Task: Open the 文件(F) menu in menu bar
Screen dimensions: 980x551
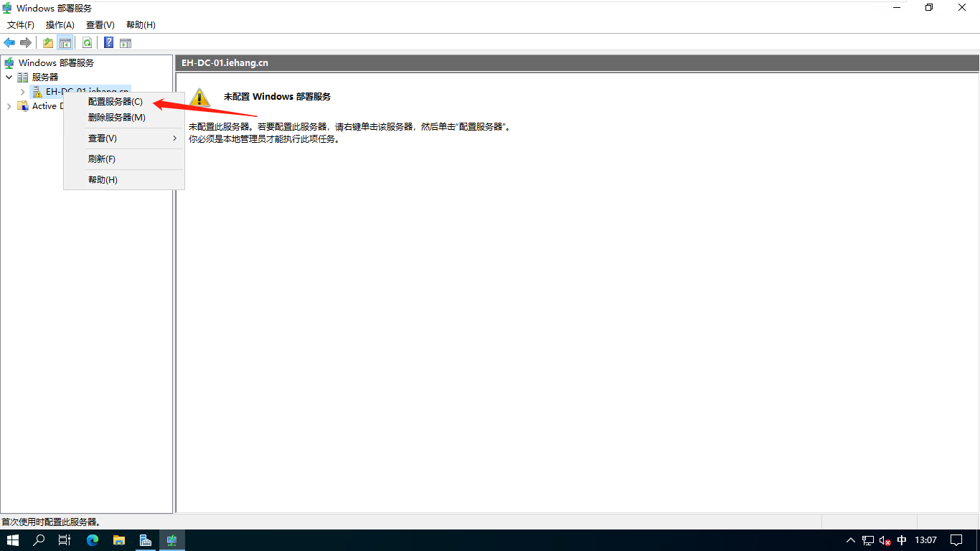Action: [x=21, y=25]
